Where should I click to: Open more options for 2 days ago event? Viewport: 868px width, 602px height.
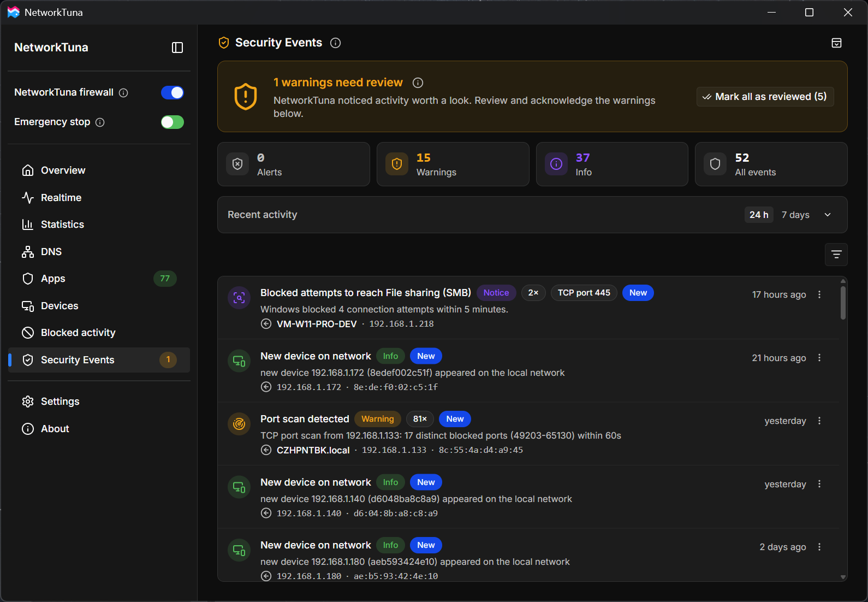tap(819, 547)
